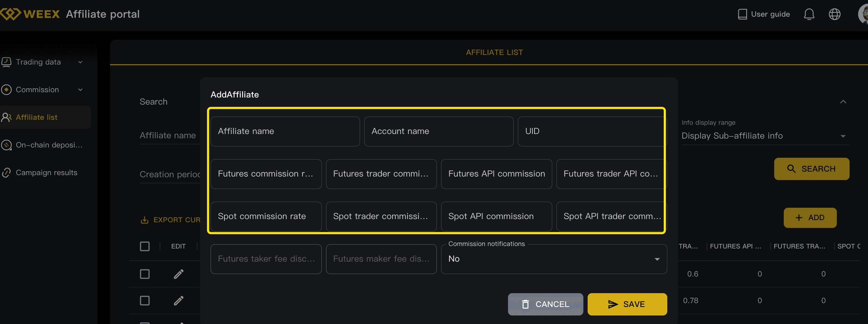Check the second table row checkbox
Screen dimensions: 868x324
point(145,301)
